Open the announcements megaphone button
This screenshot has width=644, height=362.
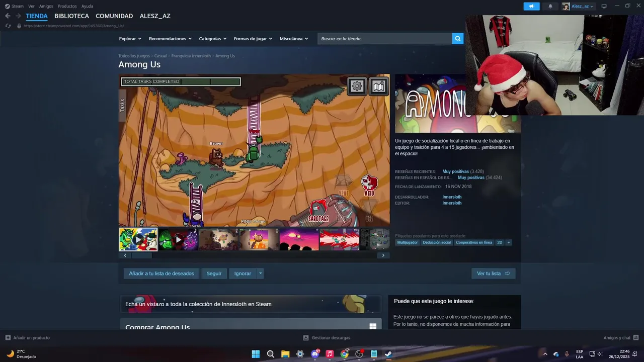[531, 6]
